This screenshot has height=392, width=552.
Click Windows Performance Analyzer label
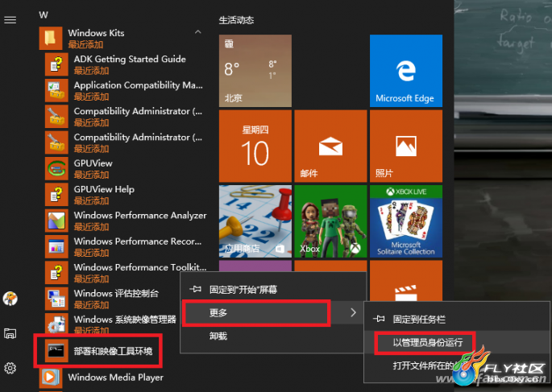tap(140, 215)
